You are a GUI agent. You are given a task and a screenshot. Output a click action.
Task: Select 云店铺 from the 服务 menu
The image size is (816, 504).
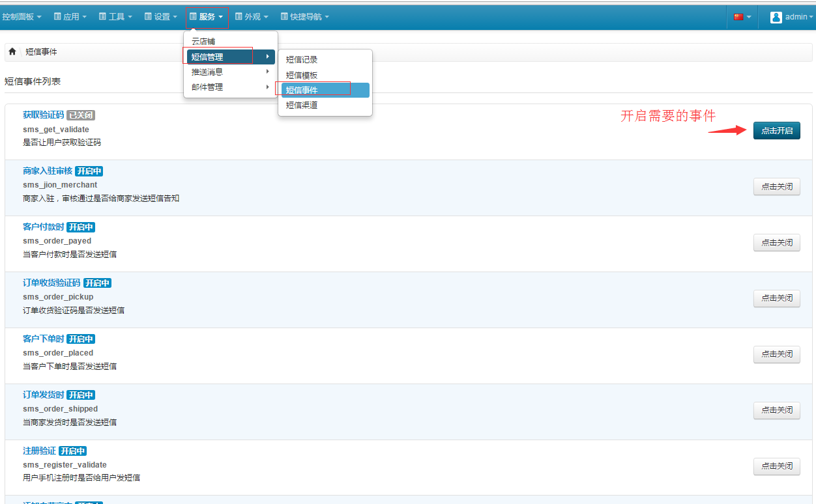(x=203, y=42)
